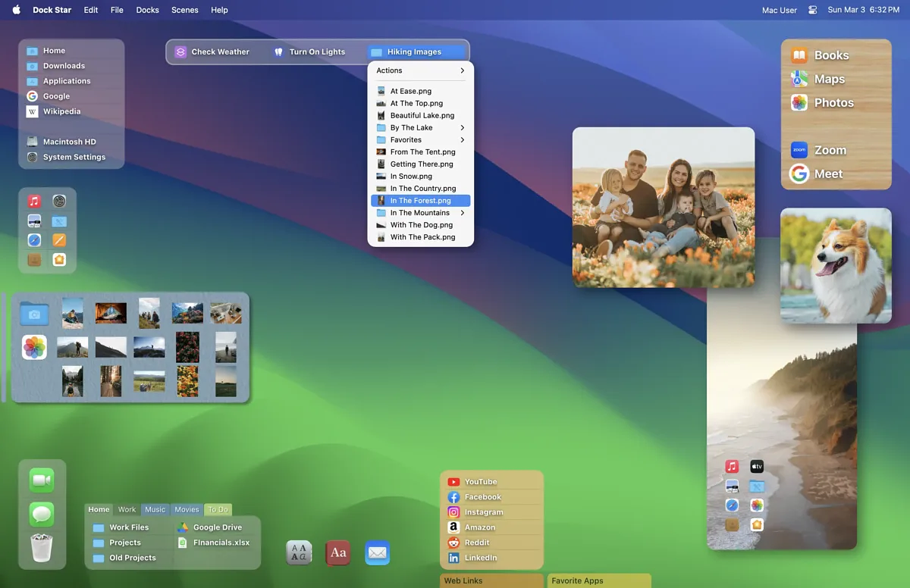The width and height of the screenshot is (910, 588).
Task: Click the Trash icon
Action: 42,547
